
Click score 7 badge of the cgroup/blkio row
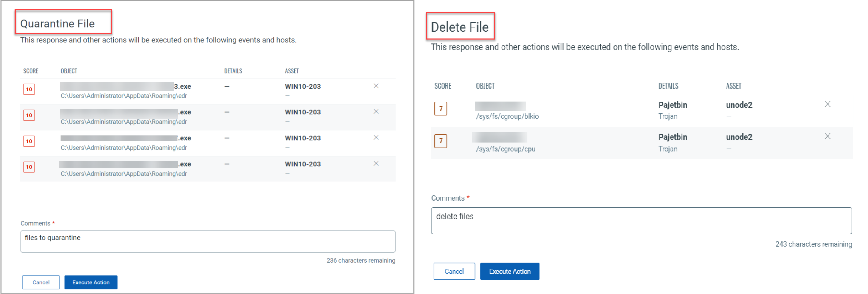pyautogui.click(x=441, y=109)
